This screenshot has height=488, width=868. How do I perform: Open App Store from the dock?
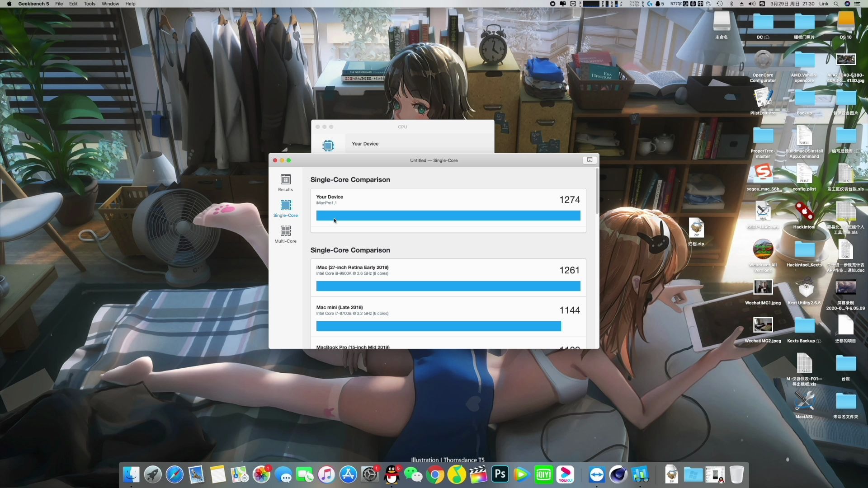(348, 474)
